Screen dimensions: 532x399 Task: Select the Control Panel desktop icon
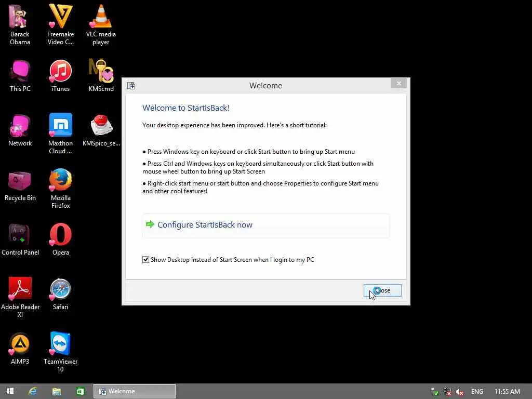20,240
